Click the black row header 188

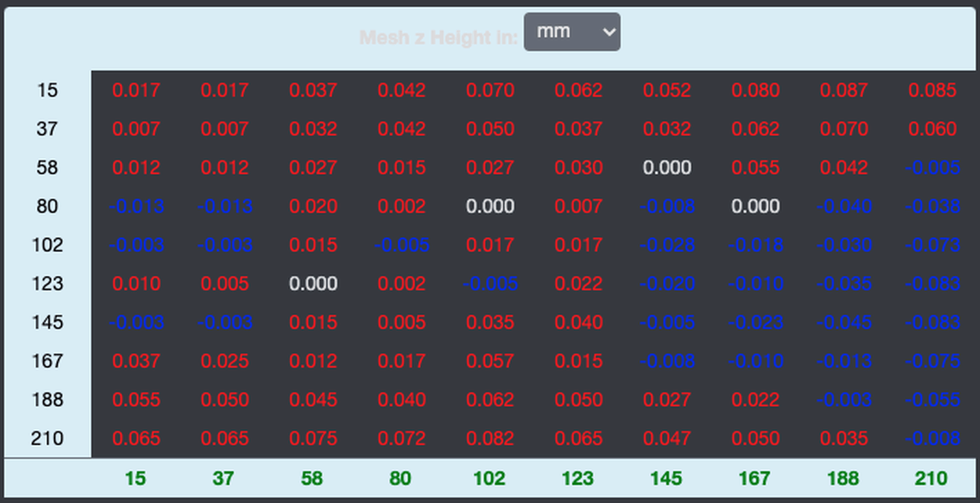(x=48, y=399)
